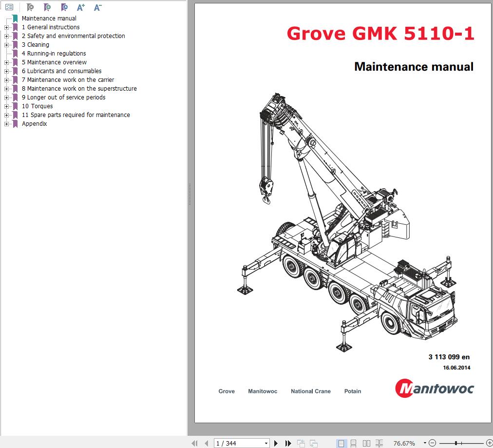
Task: Select single page view layout
Action: 341,443
